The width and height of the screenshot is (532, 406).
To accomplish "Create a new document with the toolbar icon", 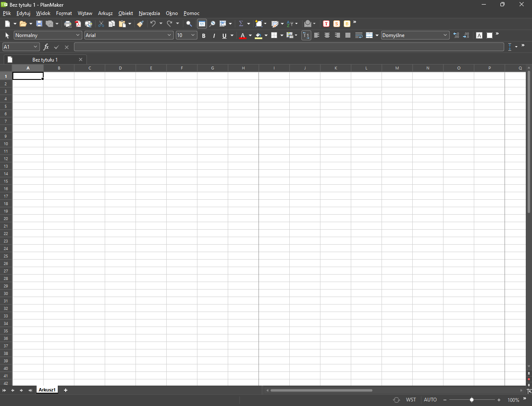I will click(x=7, y=24).
